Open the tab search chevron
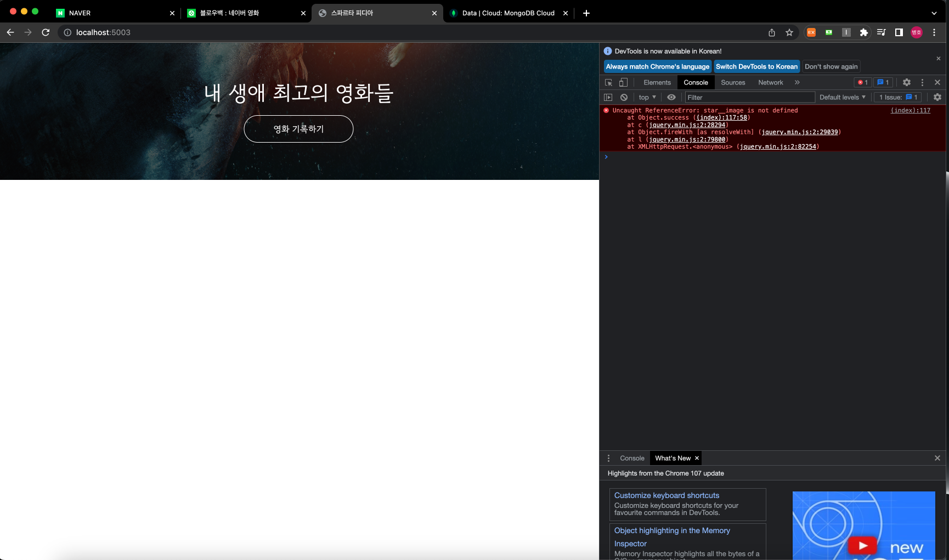 [934, 13]
